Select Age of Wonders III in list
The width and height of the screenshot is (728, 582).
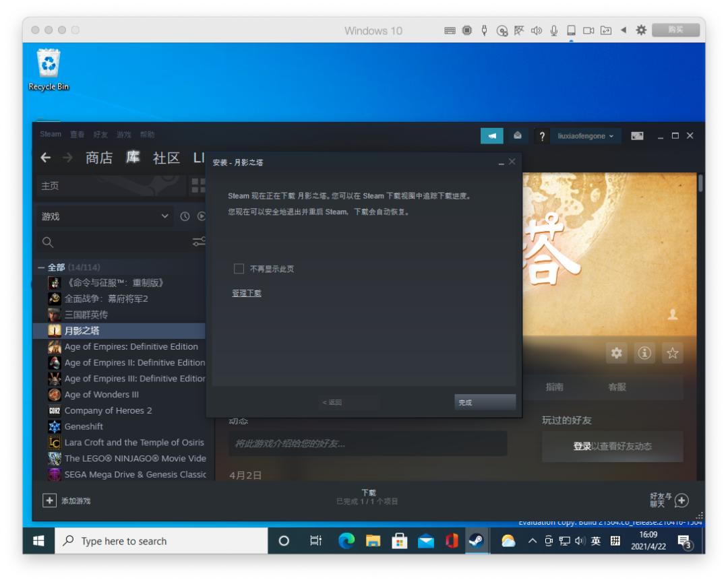click(x=119, y=395)
